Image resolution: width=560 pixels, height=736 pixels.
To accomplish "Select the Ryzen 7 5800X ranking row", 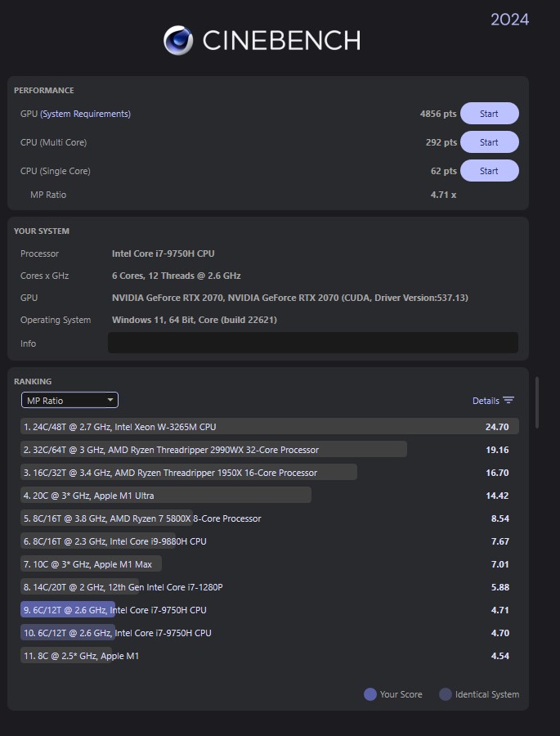I will (270, 518).
